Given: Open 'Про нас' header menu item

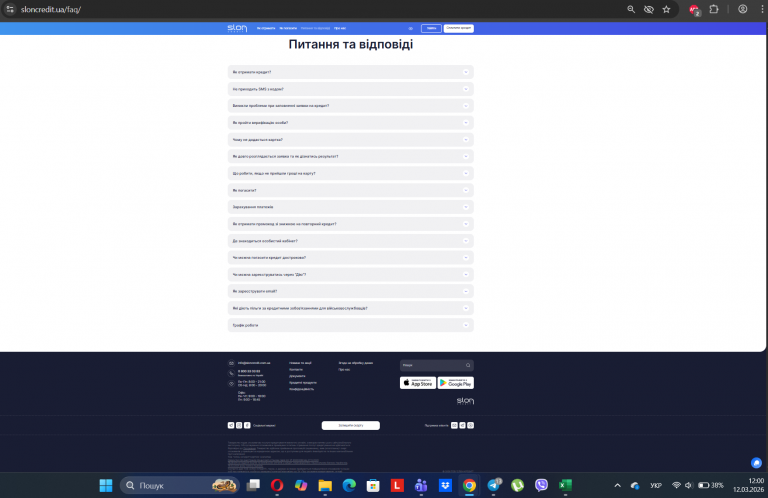Looking at the screenshot, I should click(340, 28).
